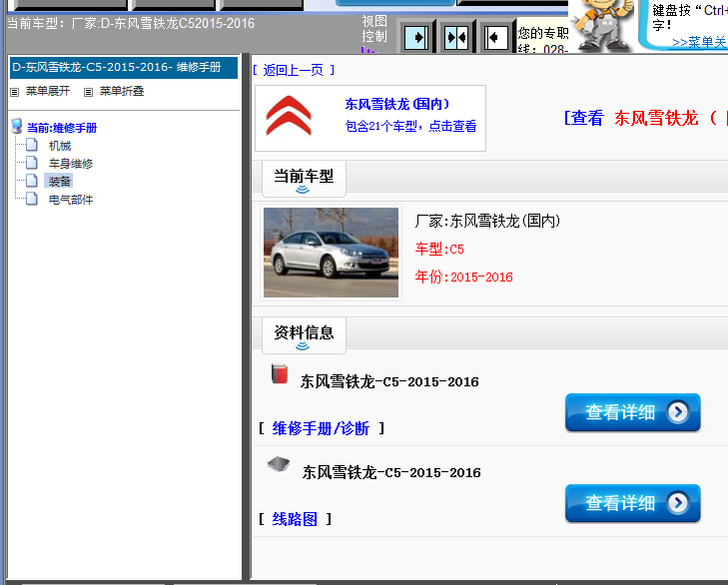
Task: Click the chevron under 当前车型 tab
Action: click(x=303, y=190)
